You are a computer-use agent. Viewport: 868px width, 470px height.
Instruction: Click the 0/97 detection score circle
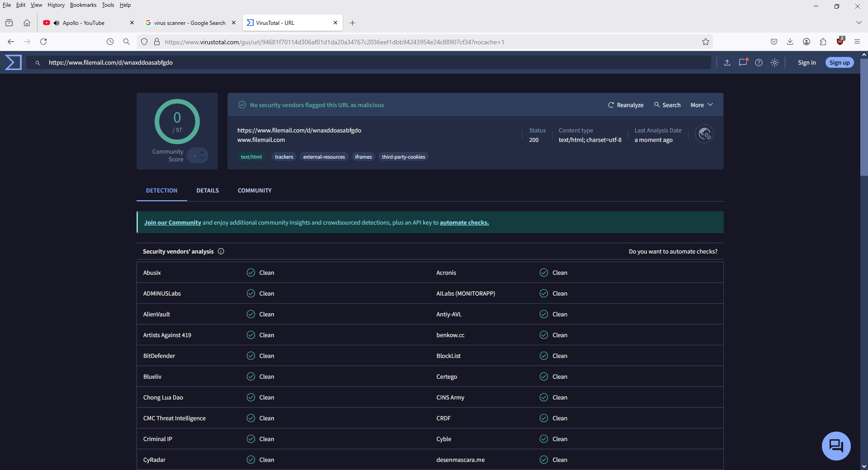click(x=177, y=122)
